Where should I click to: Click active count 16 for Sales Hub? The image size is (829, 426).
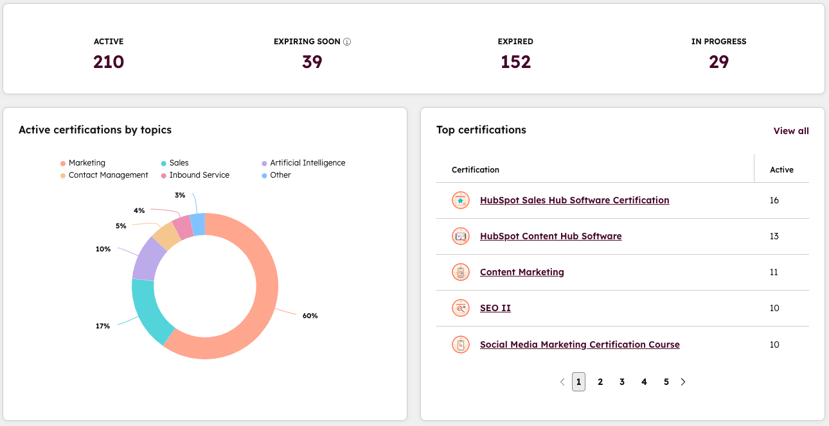[x=775, y=200]
